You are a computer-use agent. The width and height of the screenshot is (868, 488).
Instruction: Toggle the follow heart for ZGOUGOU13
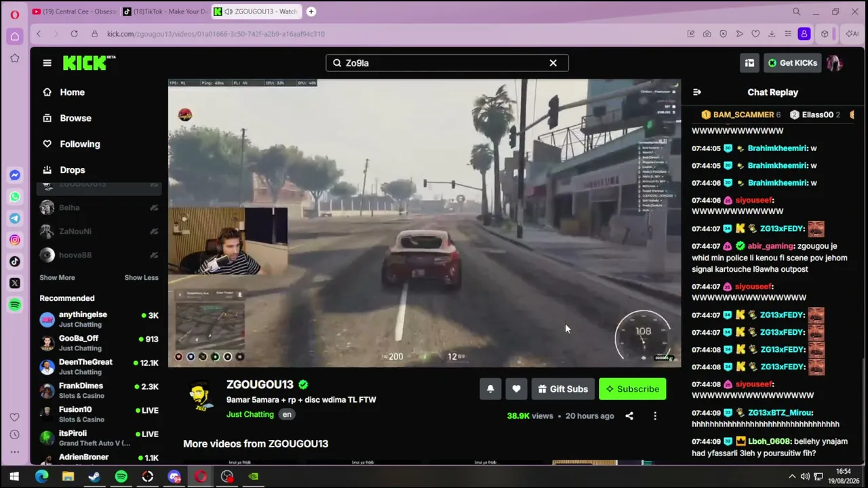pos(516,389)
